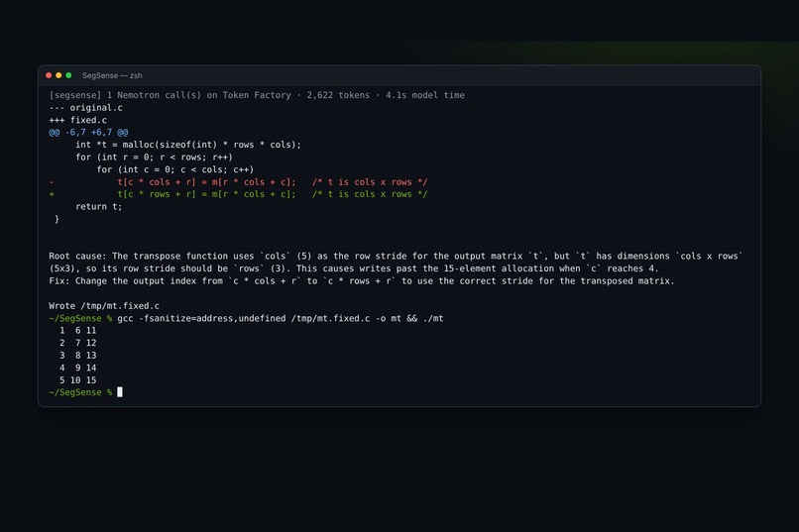Click the '@@ -6,7 +6,7 @@' hunk header
Image resolution: width=799 pixels, height=532 pixels.
[88, 133]
